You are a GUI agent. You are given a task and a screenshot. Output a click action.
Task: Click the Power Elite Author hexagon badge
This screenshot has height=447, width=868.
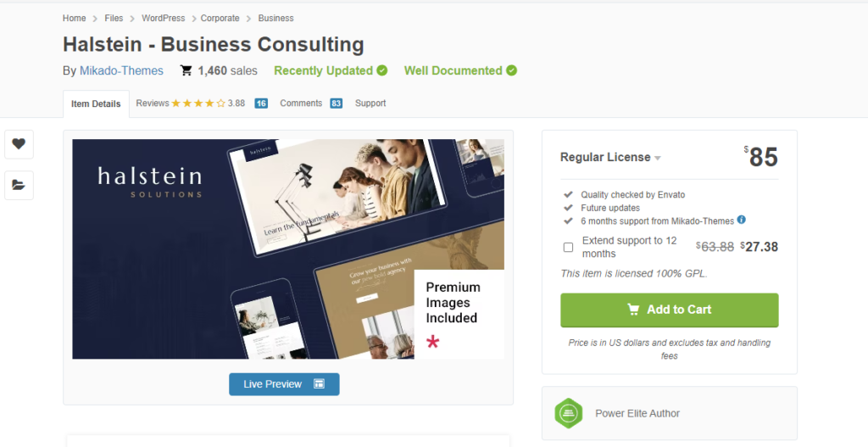[x=568, y=413]
